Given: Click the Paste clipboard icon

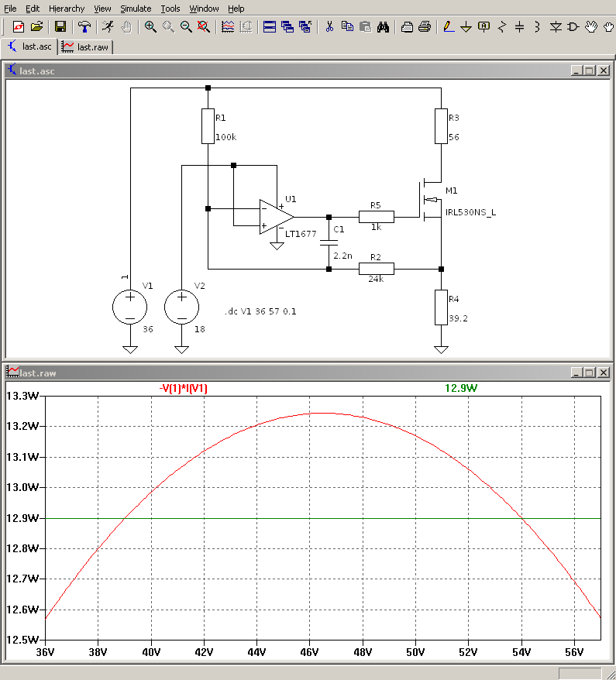Looking at the screenshot, I should coord(365,27).
